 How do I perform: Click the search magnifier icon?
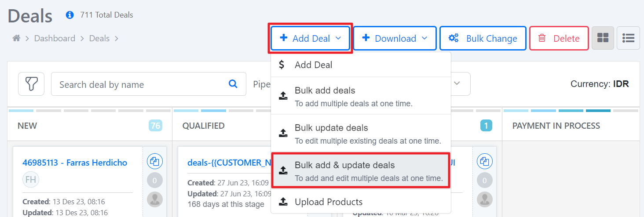click(234, 84)
